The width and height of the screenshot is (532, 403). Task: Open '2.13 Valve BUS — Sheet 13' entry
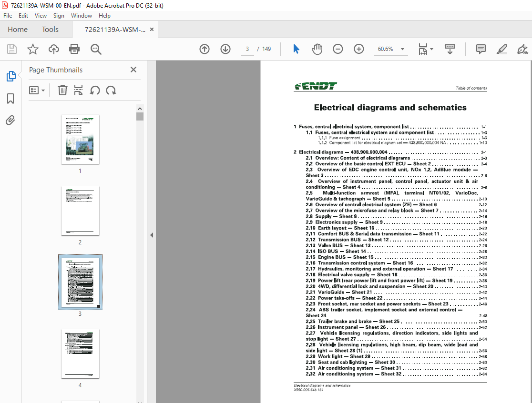pyautogui.click(x=396, y=246)
